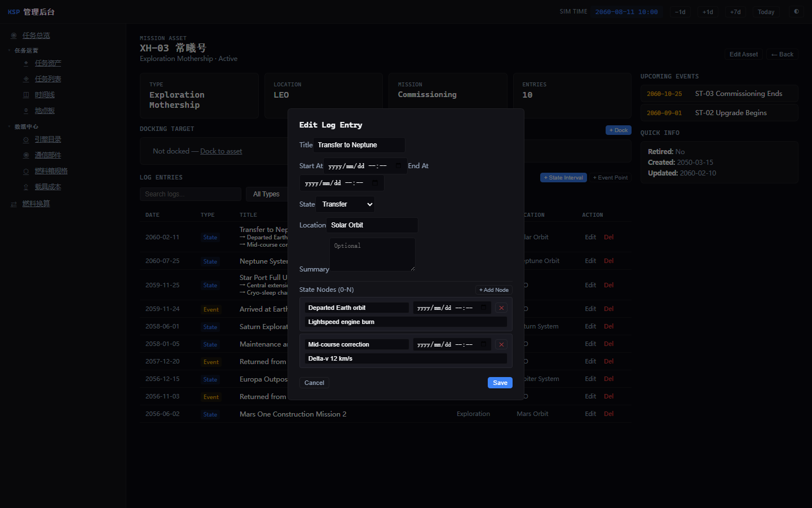Viewport: 812px width, 508px height.
Task: Click the Mid-course correction node title field
Action: (x=356, y=344)
